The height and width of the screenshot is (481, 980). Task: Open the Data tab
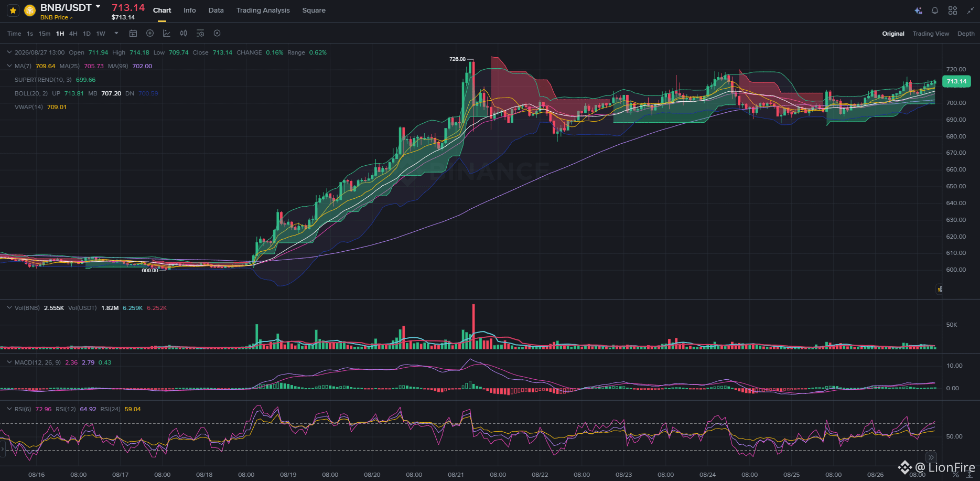[x=216, y=10]
